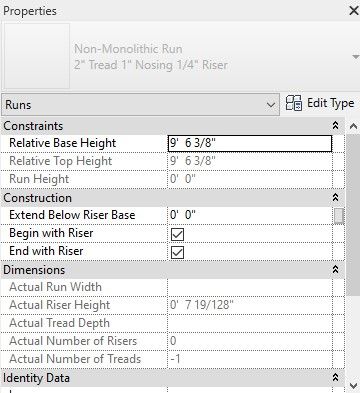This screenshot has width=360, height=393.
Task: Select the Non-Monolithic Run type name
Action: 128,49
